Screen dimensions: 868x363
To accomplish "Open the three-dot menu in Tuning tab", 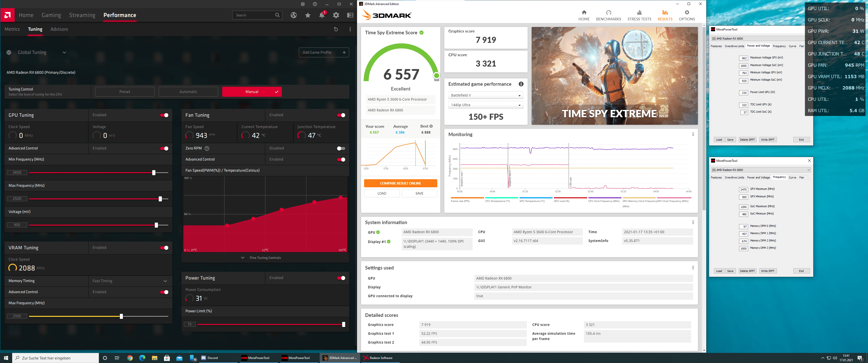I will click(x=350, y=29).
